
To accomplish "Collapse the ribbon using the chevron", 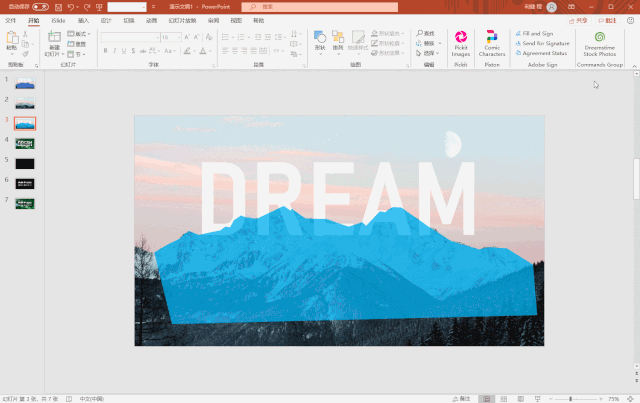I will coord(634,66).
